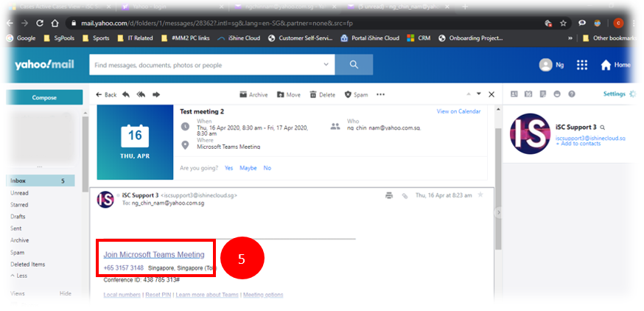The height and width of the screenshot is (311, 644).
Task: Reply to the message
Action: [x=126, y=94]
